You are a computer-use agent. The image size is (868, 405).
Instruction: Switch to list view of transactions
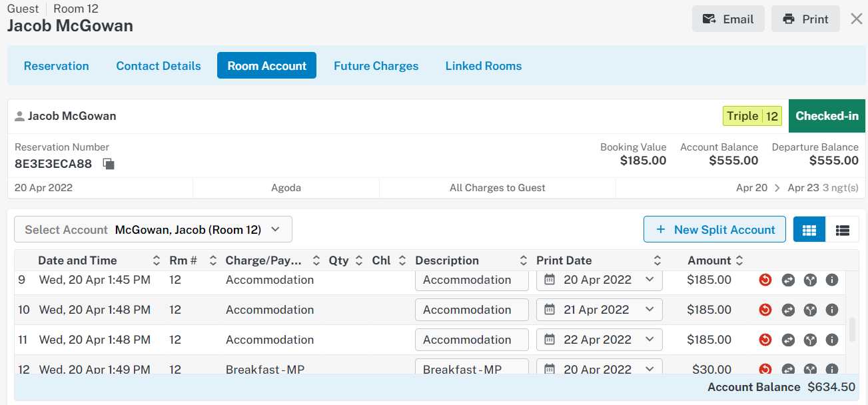(x=842, y=230)
